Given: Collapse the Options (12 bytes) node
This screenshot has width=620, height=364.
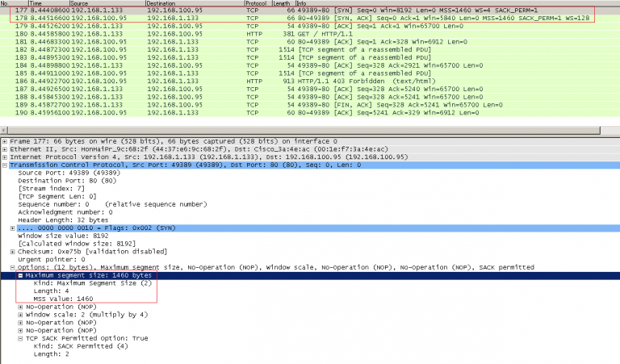Looking at the screenshot, I should coord(13,267).
